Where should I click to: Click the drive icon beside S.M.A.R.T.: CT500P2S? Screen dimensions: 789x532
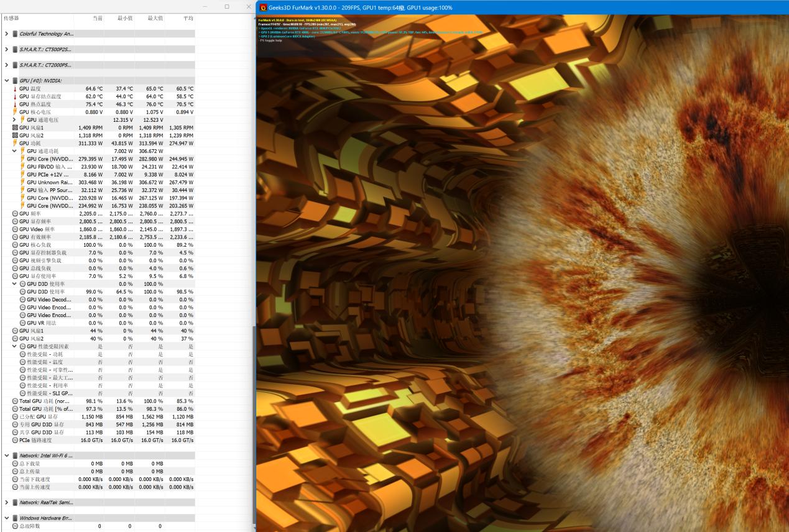tap(15, 49)
